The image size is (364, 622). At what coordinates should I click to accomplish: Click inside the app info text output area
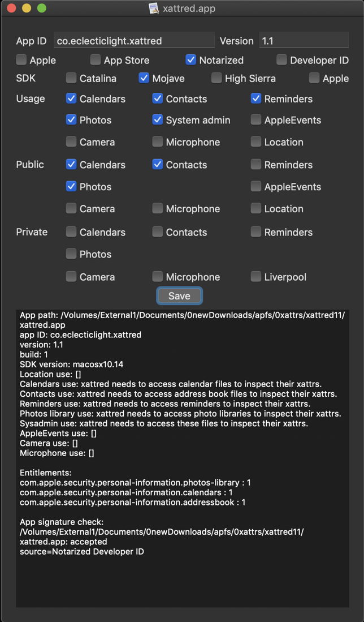(182, 577)
